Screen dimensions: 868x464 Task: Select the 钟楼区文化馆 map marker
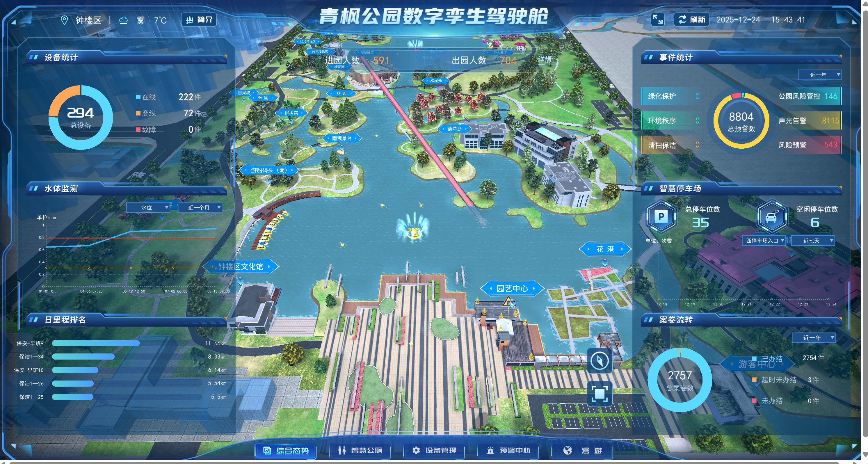pyautogui.click(x=241, y=266)
